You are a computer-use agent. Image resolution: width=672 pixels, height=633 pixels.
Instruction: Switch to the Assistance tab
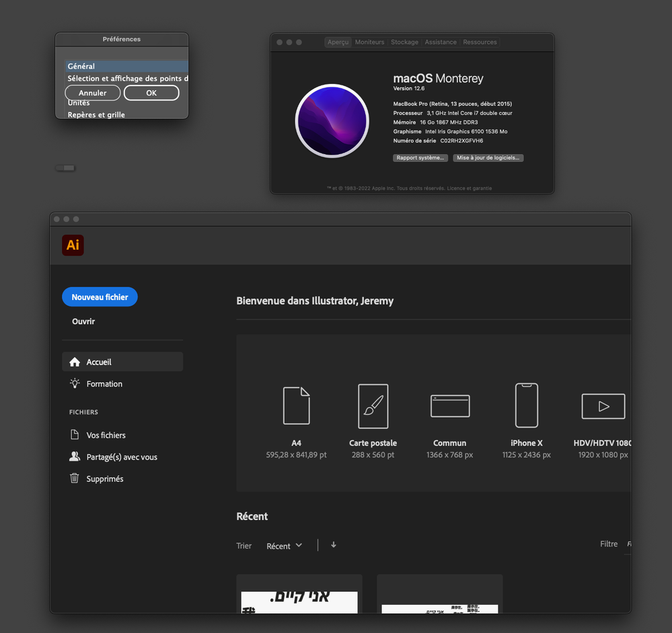pos(441,42)
